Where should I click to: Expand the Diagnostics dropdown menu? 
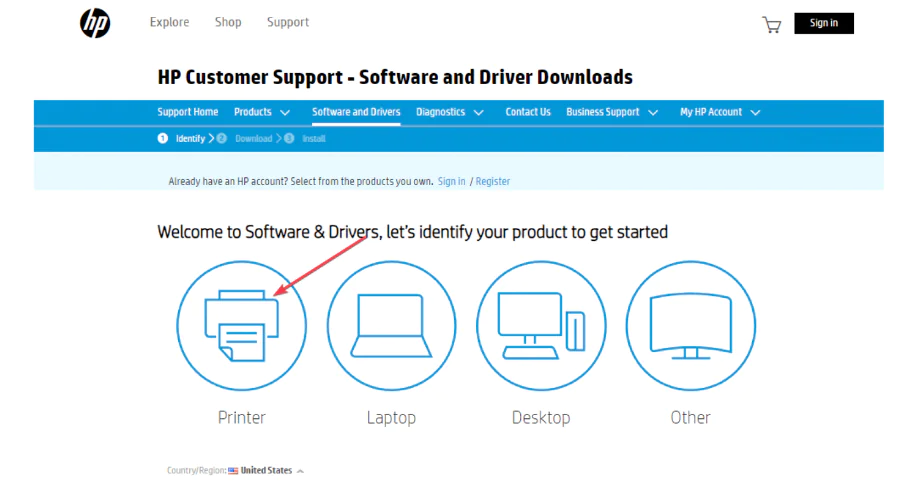(x=450, y=112)
